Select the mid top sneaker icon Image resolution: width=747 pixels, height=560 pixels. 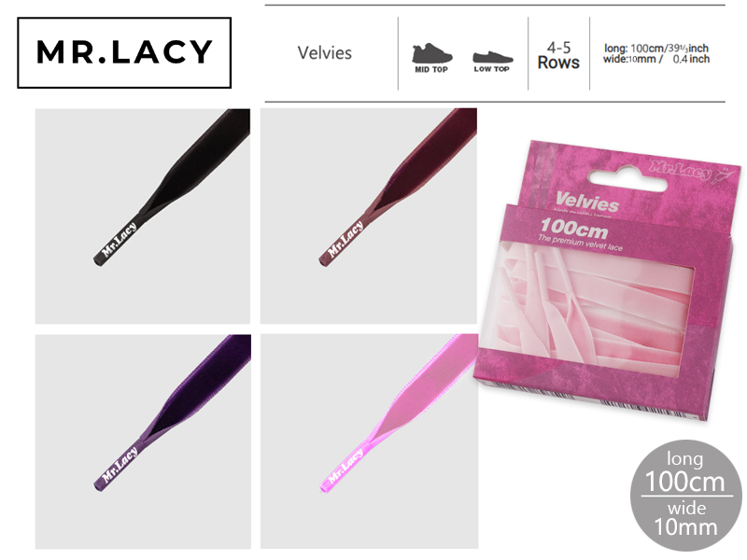431,58
